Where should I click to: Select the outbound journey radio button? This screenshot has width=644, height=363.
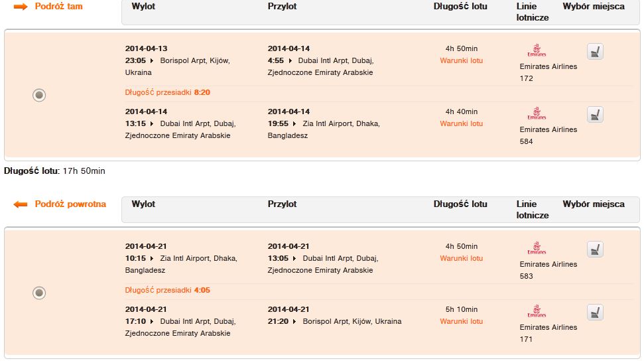click(39, 95)
